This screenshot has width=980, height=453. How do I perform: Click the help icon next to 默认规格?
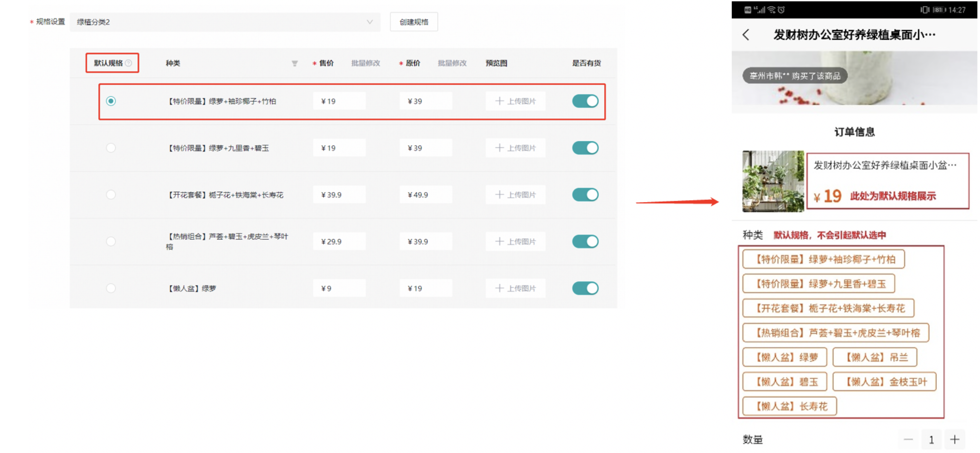(x=129, y=63)
